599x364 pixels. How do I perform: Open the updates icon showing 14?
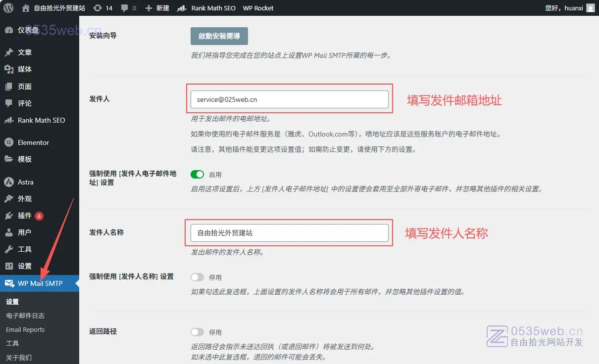tap(98, 8)
